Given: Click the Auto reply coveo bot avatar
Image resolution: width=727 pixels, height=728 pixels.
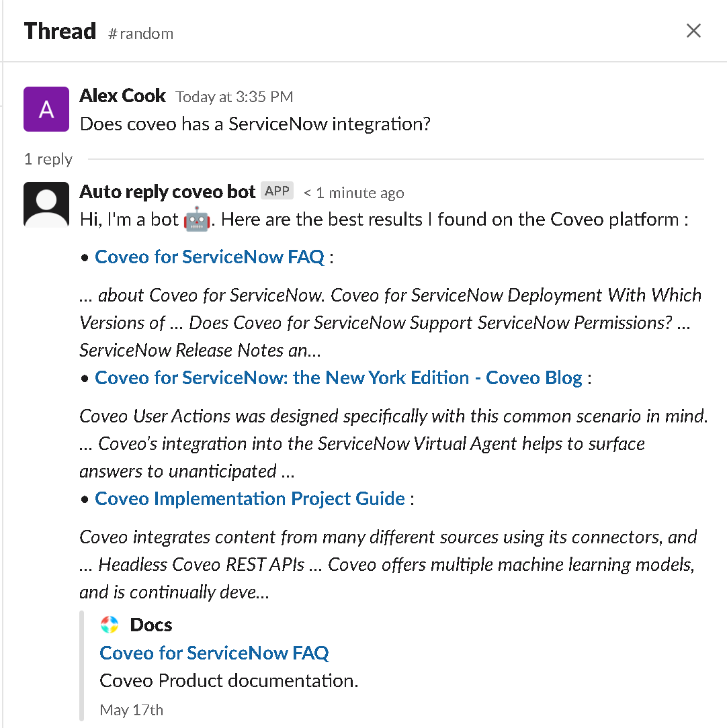Looking at the screenshot, I should point(46,204).
